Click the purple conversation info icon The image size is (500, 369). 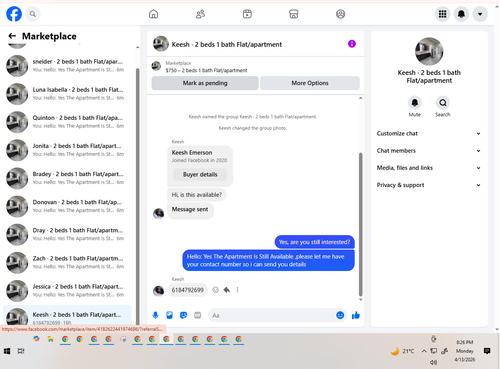click(352, 44)
